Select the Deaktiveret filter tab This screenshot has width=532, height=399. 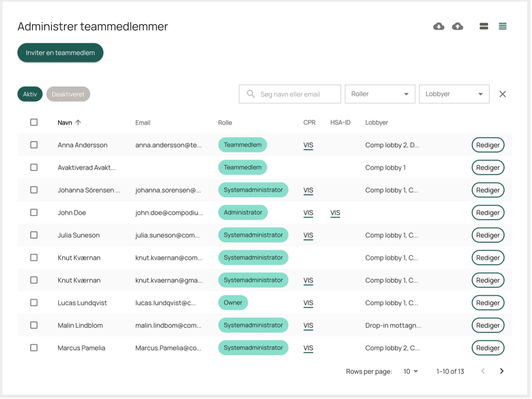click(68, 94)
